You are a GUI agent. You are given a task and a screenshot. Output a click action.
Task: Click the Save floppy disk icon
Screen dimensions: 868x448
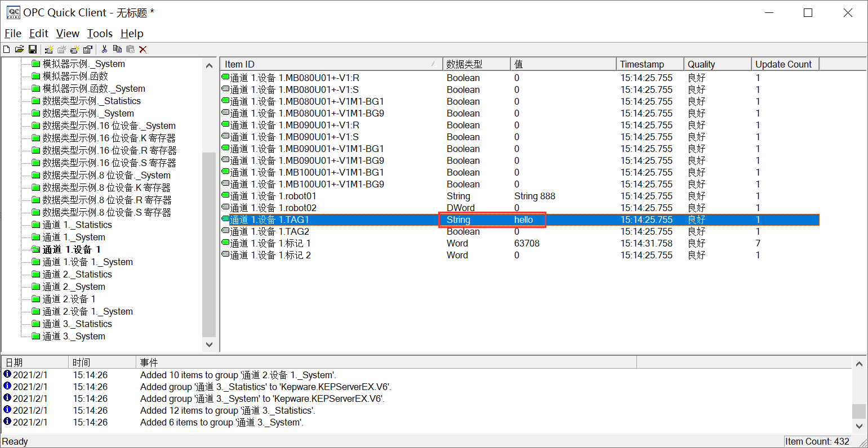(x=33, y=50)
